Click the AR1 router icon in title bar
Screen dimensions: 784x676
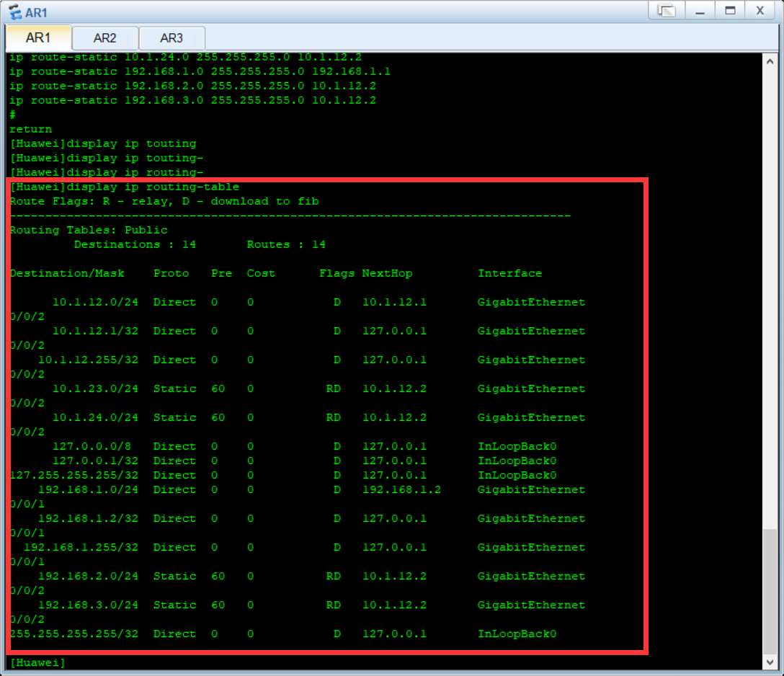[15, 12]
